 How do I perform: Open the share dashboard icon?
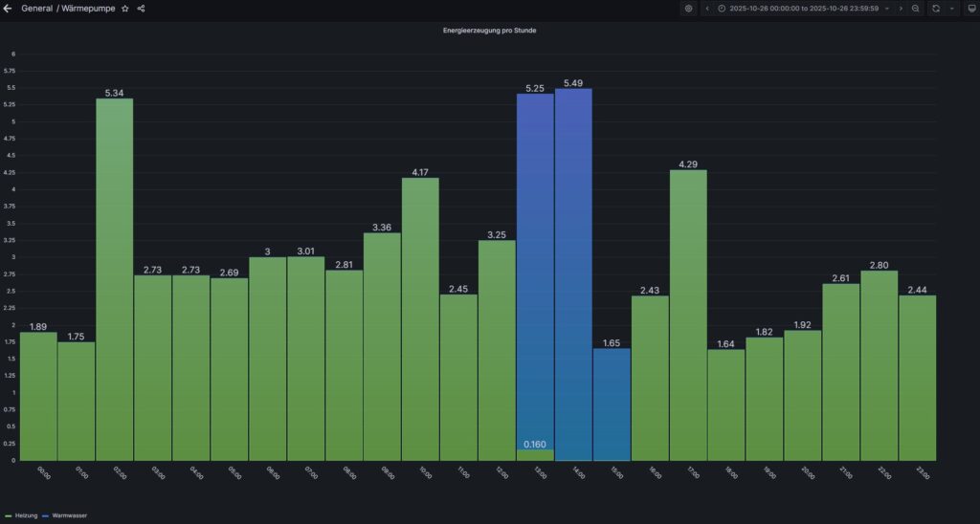pos(142,9)
